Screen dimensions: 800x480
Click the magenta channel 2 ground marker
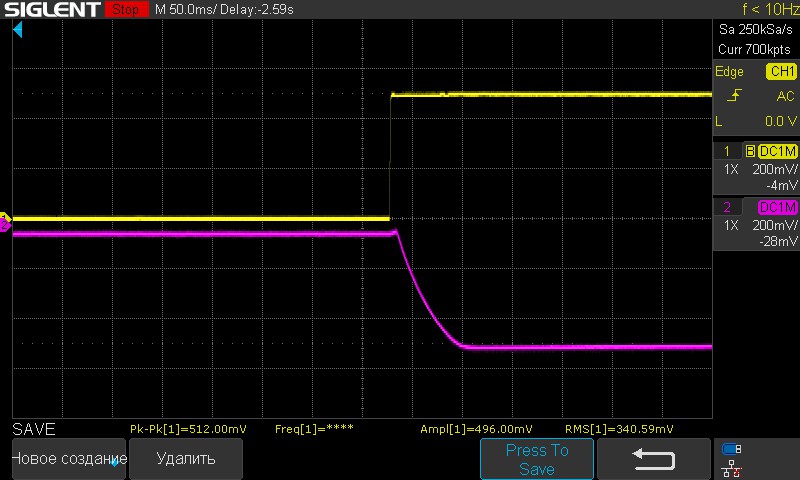pos(5,225)
